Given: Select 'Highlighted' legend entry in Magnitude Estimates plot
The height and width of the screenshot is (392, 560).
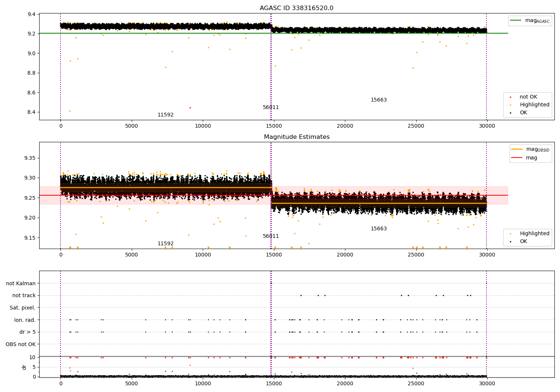Looking at the screenshot, I should [x=530, y=234].
